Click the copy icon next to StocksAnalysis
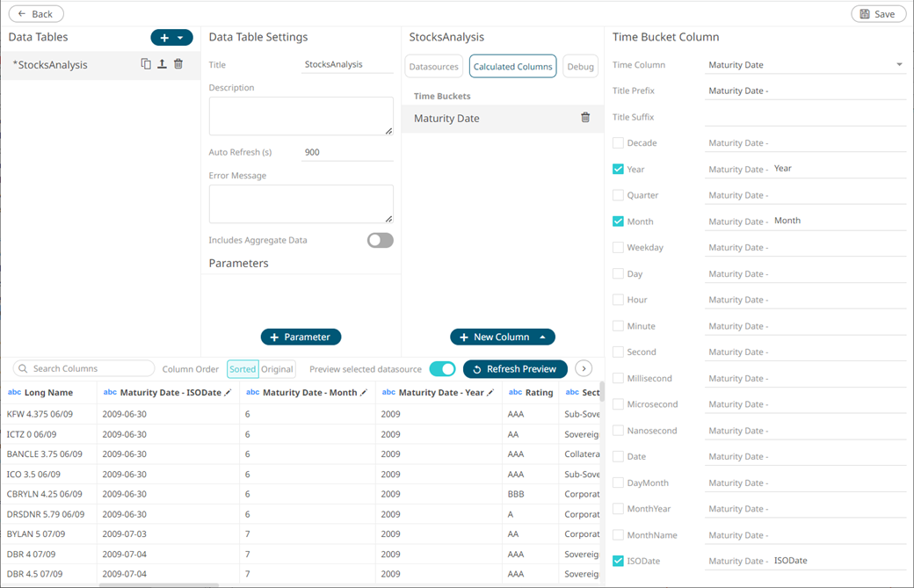 coord(146,64)
